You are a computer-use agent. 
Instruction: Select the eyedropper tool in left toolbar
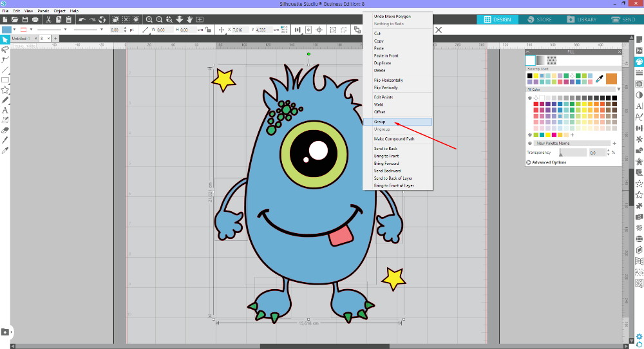click(x=5, y=150)
